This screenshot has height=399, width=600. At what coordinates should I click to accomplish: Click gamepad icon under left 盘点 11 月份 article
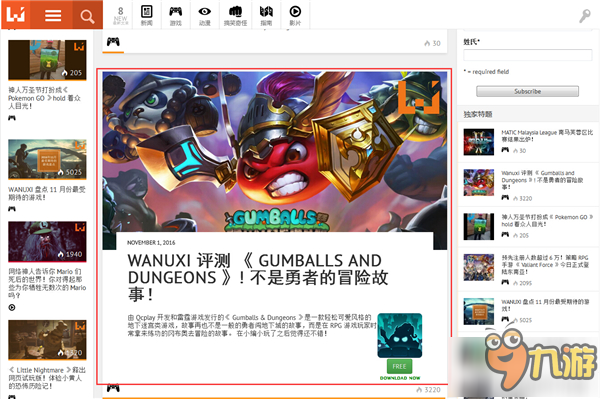12,209
